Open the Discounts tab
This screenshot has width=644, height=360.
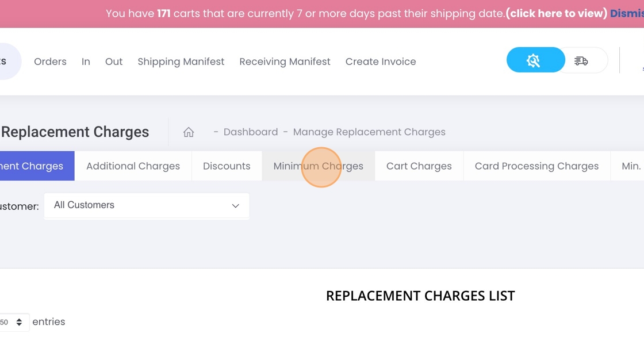[x=227, y=166]
